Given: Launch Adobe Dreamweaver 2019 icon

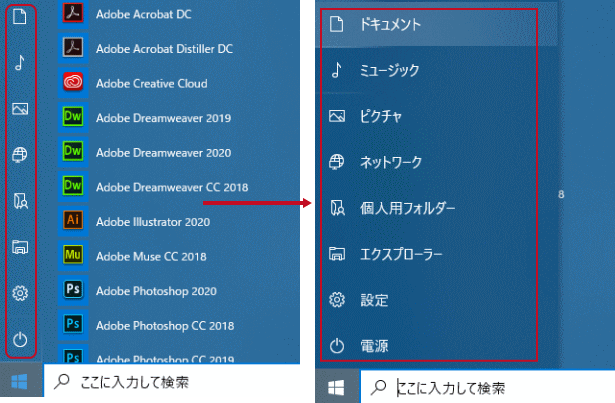Looking at the screenshot, I should pyautogui.click(x=73, y=117).
